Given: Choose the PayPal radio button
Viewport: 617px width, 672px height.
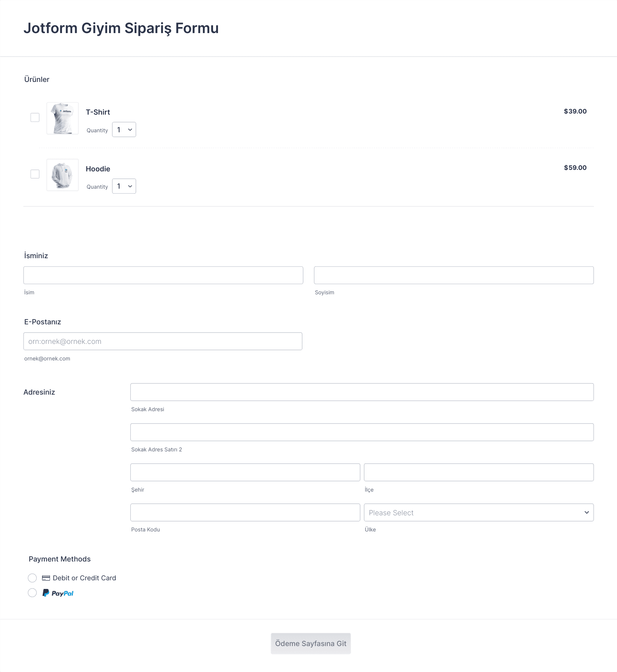Looking at the screenshot, I should pyautogui.click(x=32, y=593).
